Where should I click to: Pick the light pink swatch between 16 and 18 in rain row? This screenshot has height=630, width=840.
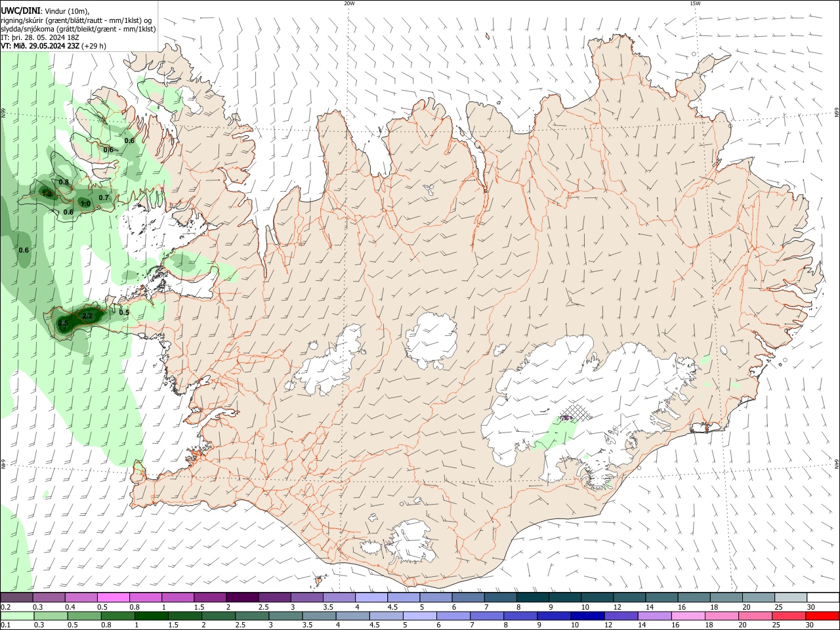coord(688,616)
